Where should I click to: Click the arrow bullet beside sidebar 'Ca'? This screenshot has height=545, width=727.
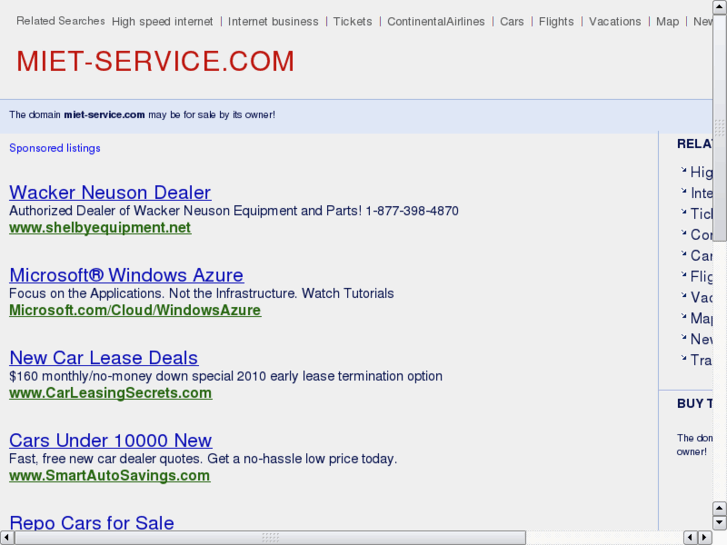(x=683, y=253)
